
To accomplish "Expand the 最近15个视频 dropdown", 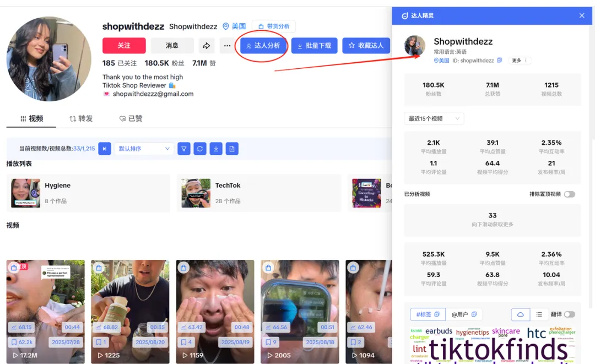I will (x=434, y=118).
